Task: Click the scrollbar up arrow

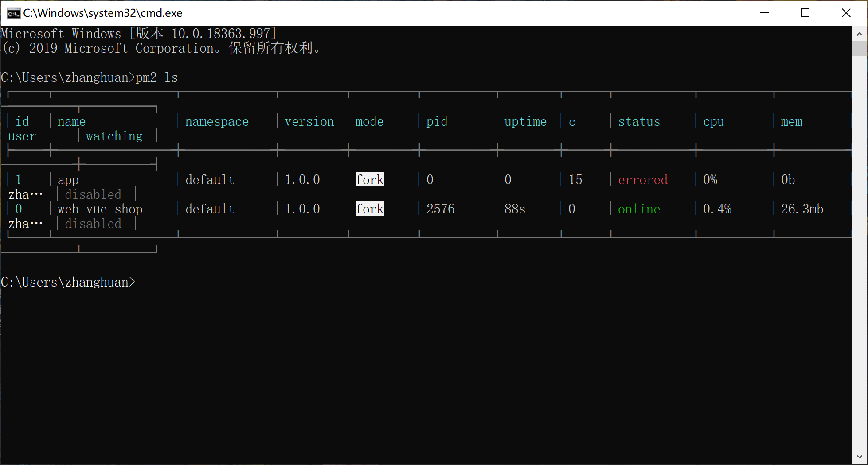Action: click(x=860, y=33)
